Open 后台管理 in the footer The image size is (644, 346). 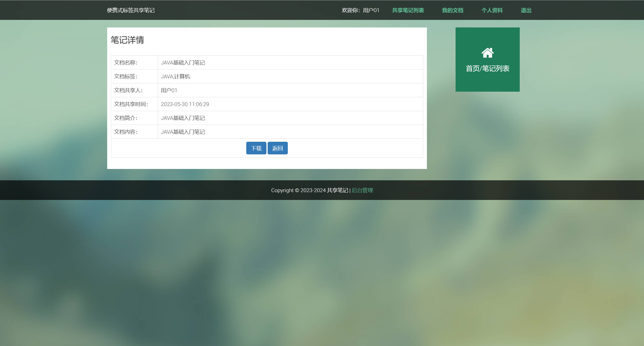(x=362, y=190)
